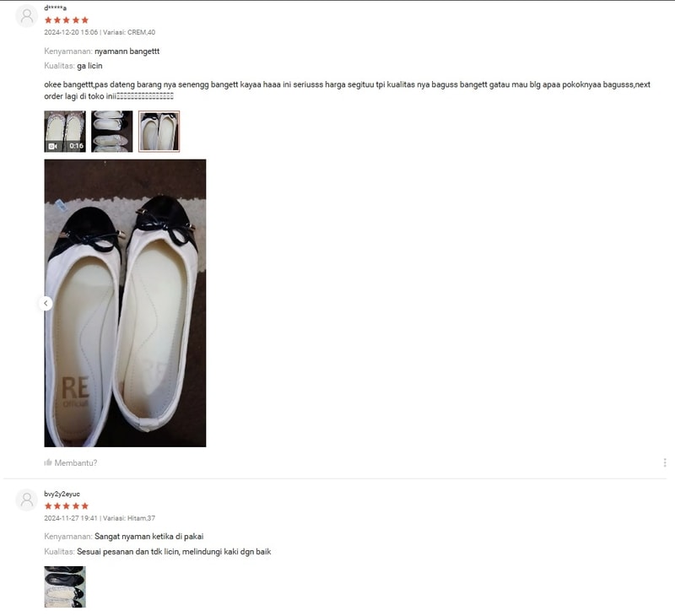Screen dimensions: 675x616
Task: Click the five-star rating of the first review
Action: pyautogui.click(x=67, y=20)
